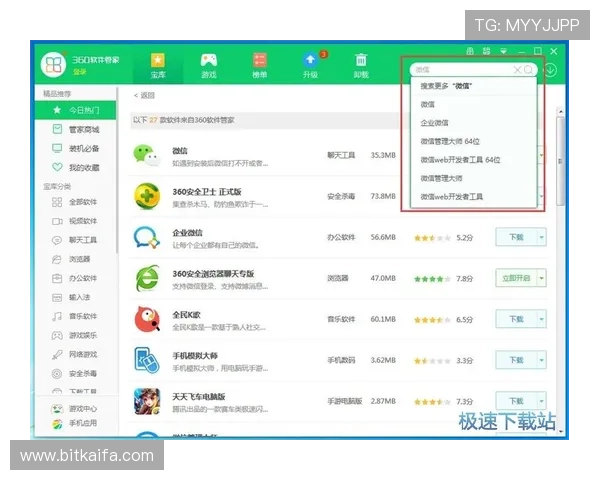Click the 企业微信 app icon
This screenshot has height=480, width=600.
coord(147,238)
